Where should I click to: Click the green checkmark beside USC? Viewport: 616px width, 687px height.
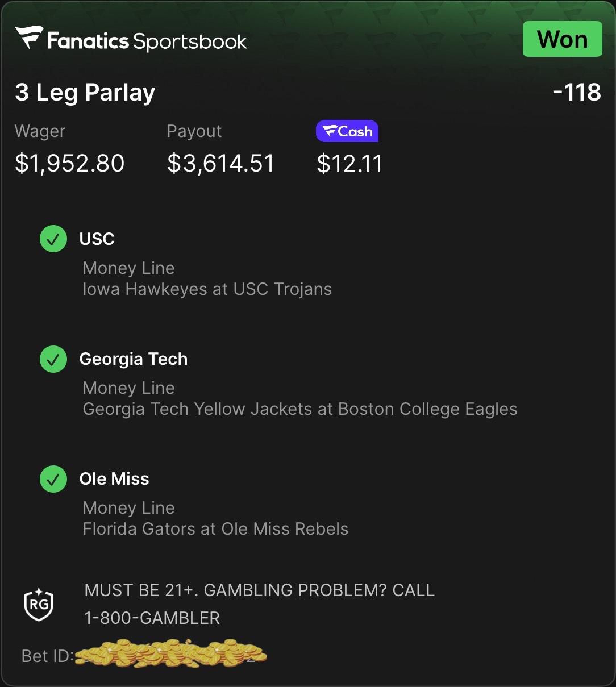tap(53, 239)
